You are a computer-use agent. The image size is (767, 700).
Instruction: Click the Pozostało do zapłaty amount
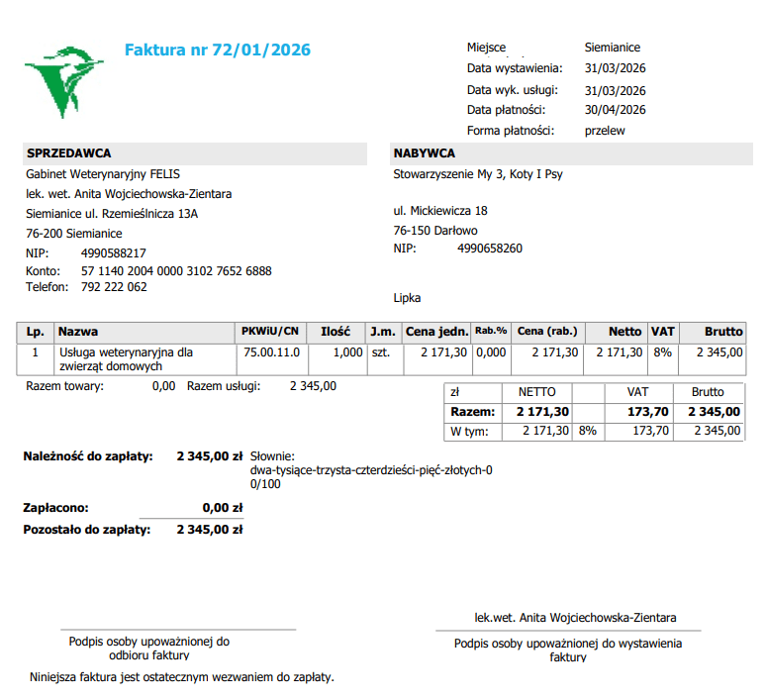(210, 530)
